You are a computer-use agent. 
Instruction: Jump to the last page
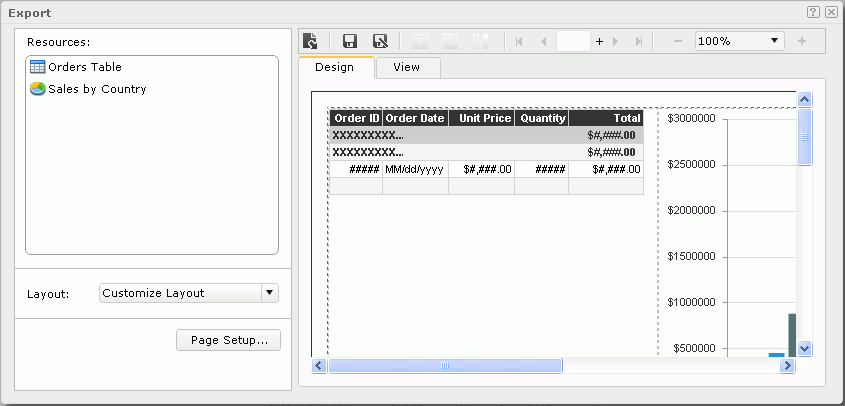639,41
